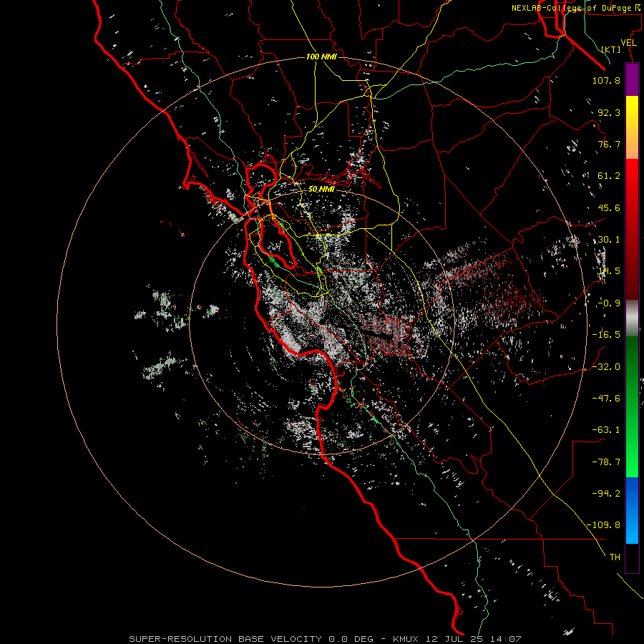Click the '[KT]' units label
644x644 pixels.
tap(611, 49)
